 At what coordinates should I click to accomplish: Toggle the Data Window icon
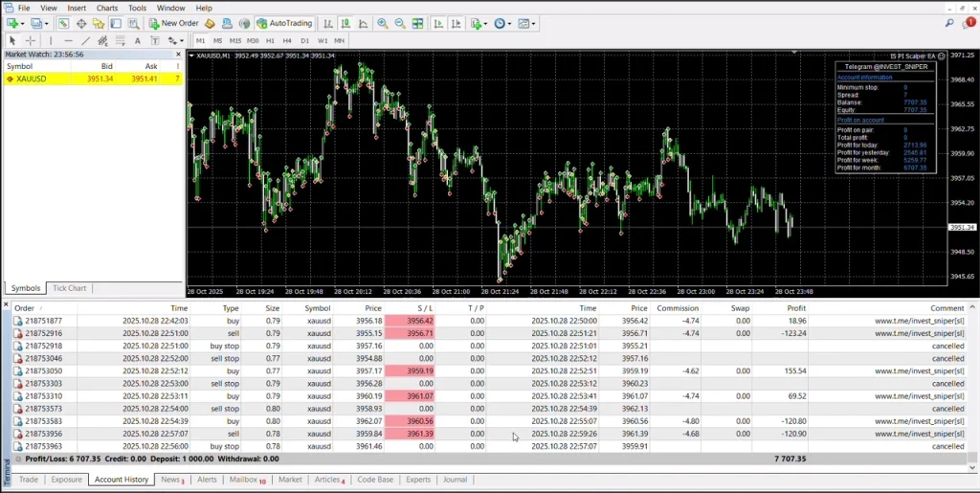(x=81, y=23)
